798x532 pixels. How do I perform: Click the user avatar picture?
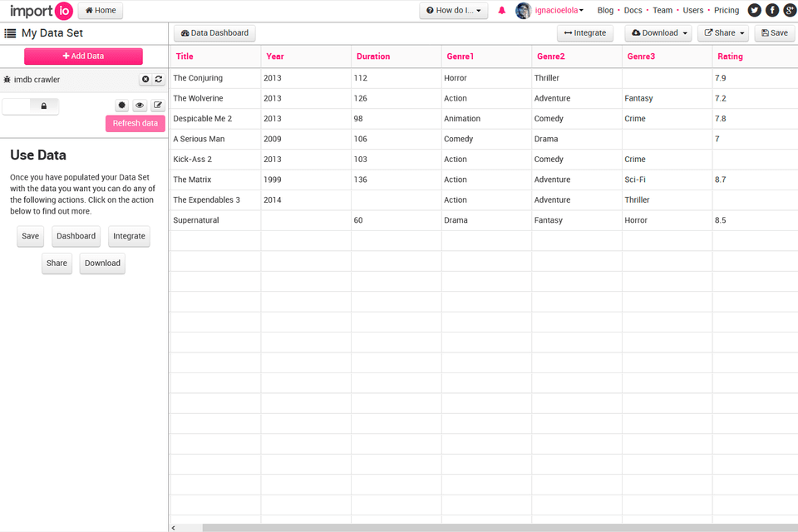[523, 10]
